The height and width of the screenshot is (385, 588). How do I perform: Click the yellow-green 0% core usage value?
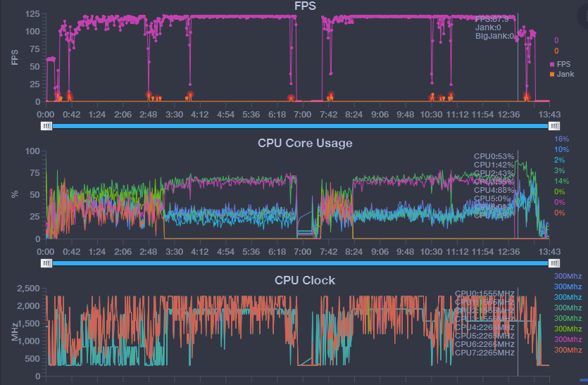pos(560,191)
